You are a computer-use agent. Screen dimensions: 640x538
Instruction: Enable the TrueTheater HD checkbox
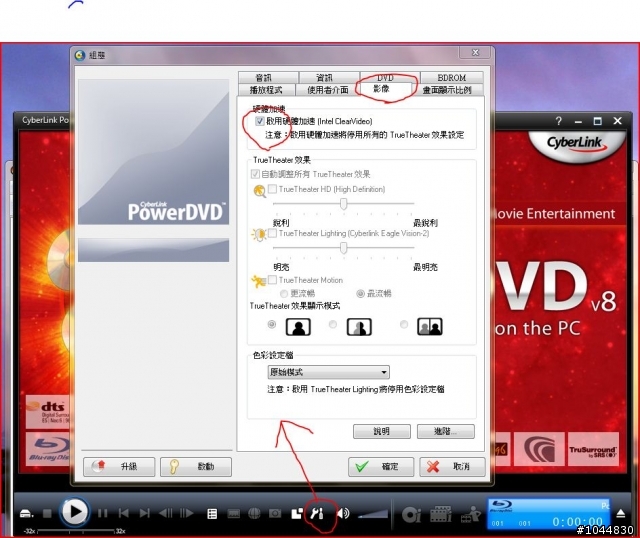pos(272,189)
